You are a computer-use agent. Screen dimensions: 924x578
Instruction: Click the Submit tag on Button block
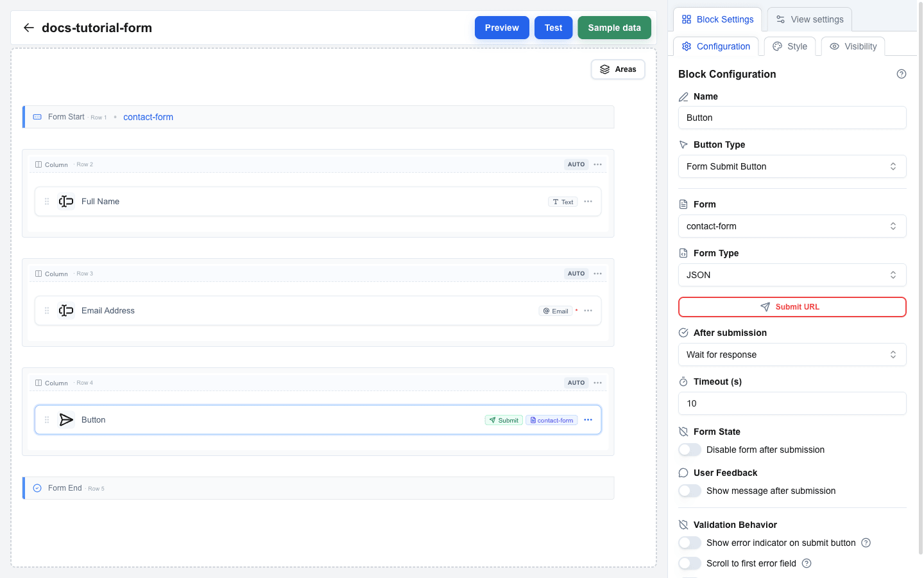point(504,420)
